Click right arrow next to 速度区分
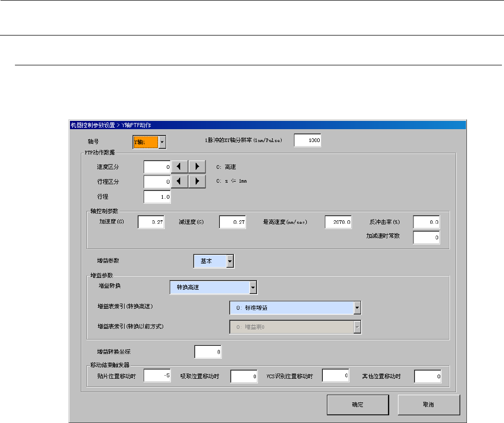Viewport: 504px width, 423px height. (197, 167)
